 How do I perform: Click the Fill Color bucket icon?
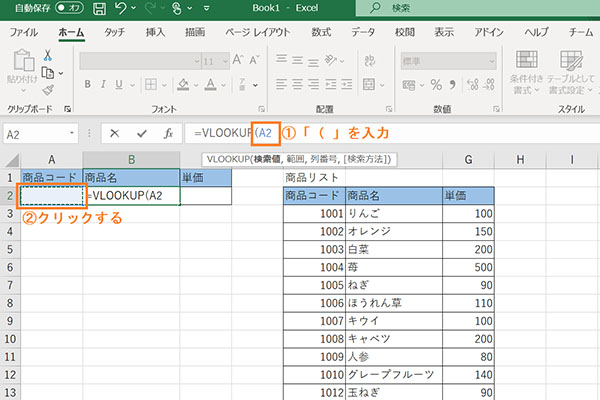tap(184, 85)
